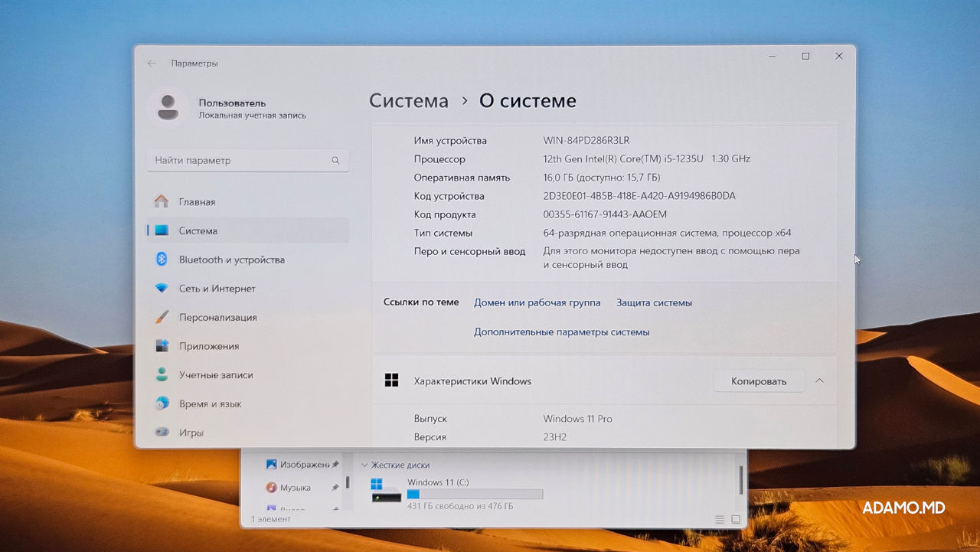Switch Explorer to details view icon
Screen dimensions: 980x552
point(720,519)
